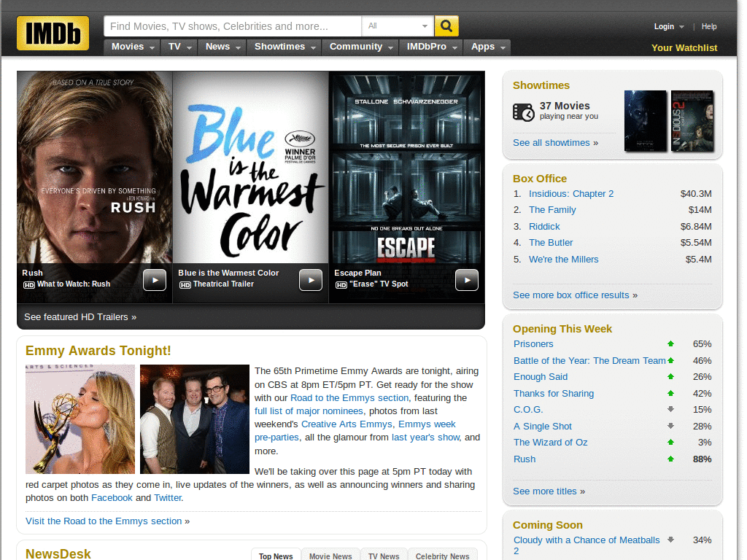Open The Wizard of Oz link
The width and height of the screenshot is (747, 560).
pyautogui.click(x=550, y=443)
